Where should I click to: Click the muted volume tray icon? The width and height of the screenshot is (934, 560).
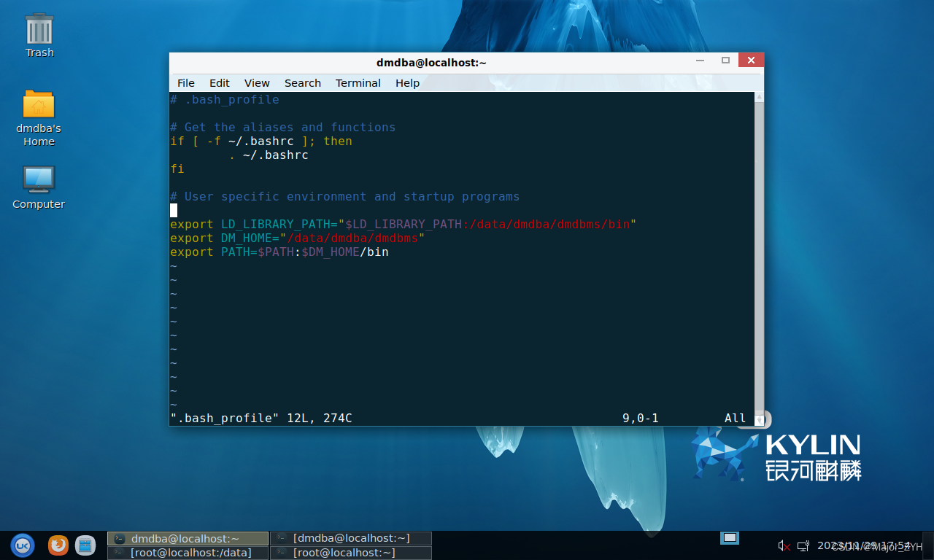click(784, 545)
